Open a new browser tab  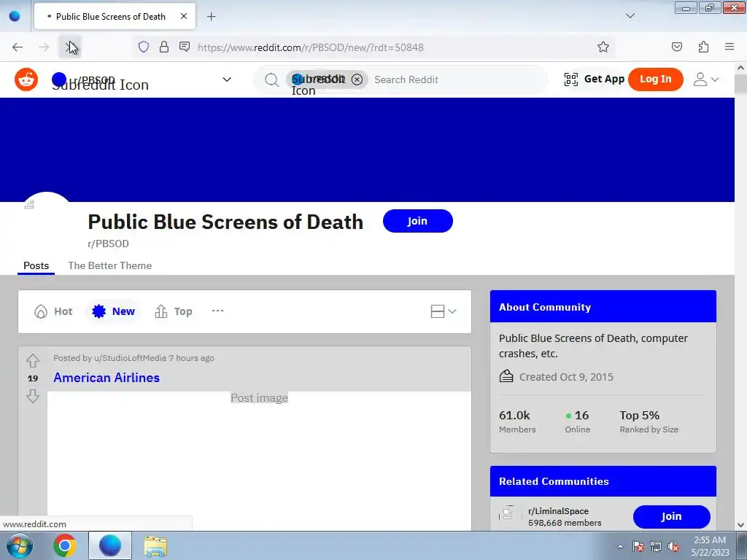pyautogui.click(x=211, y=17)
